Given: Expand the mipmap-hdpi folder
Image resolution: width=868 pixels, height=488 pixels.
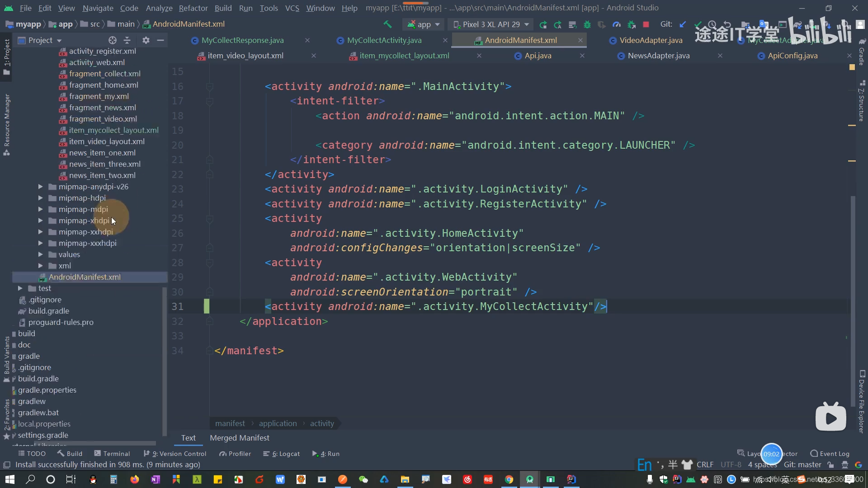Looking at the screenshot, I should (x=40, y=198).
